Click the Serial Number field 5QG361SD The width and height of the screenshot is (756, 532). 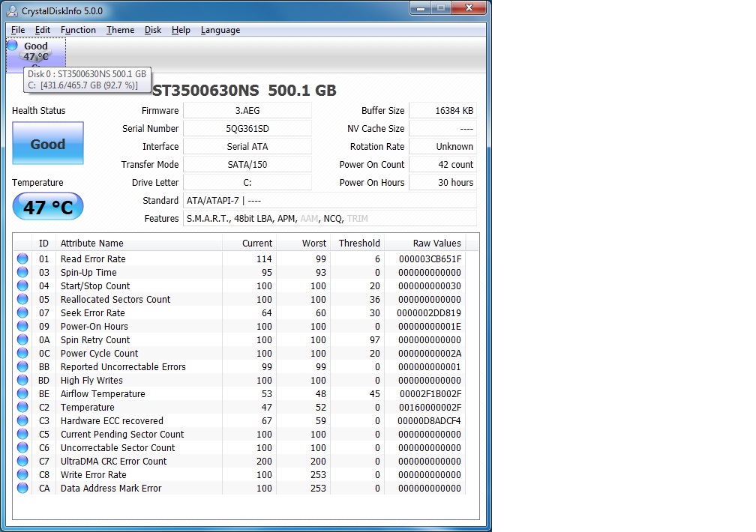point(247,129)
